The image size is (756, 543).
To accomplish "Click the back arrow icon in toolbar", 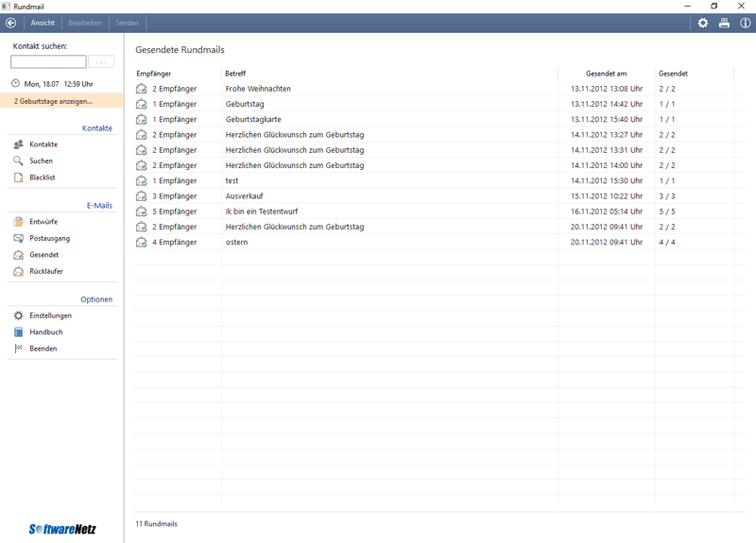I will coord(11,23).
